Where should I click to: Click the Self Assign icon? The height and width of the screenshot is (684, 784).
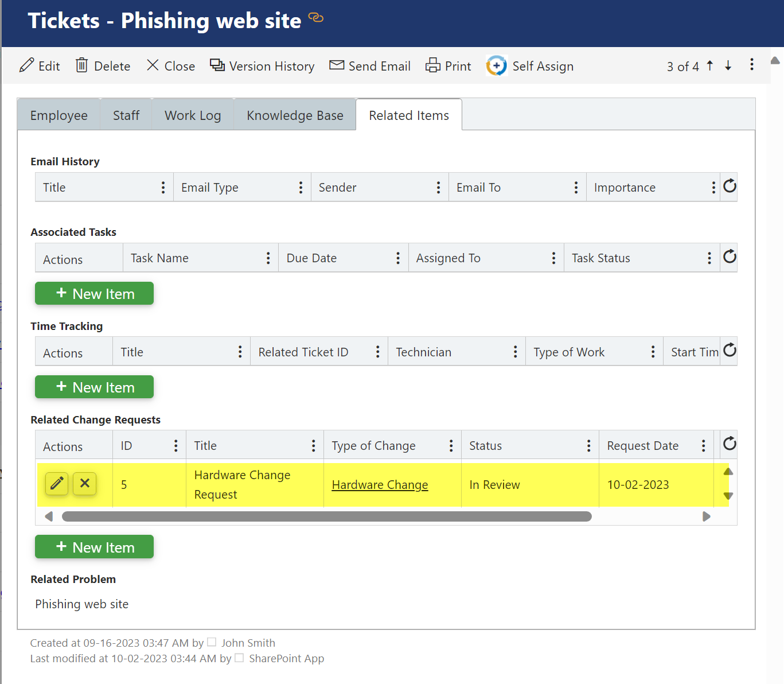(497, 66)
